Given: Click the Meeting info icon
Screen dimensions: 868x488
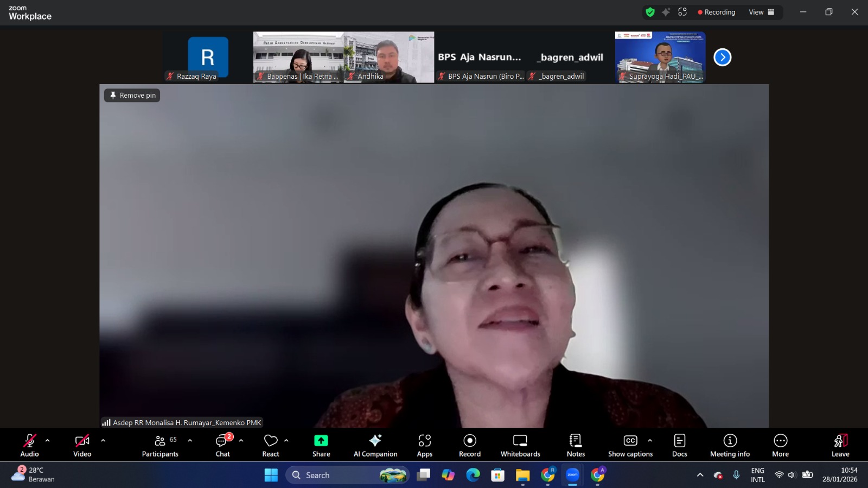Looking at the screenshot, I should click(730, 445).
